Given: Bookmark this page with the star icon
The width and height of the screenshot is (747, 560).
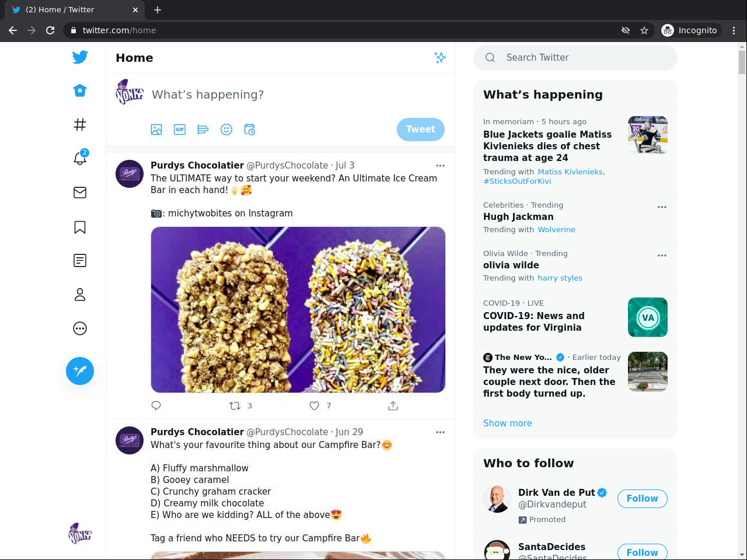Looking at the screenshot, I should click(644, 30).
